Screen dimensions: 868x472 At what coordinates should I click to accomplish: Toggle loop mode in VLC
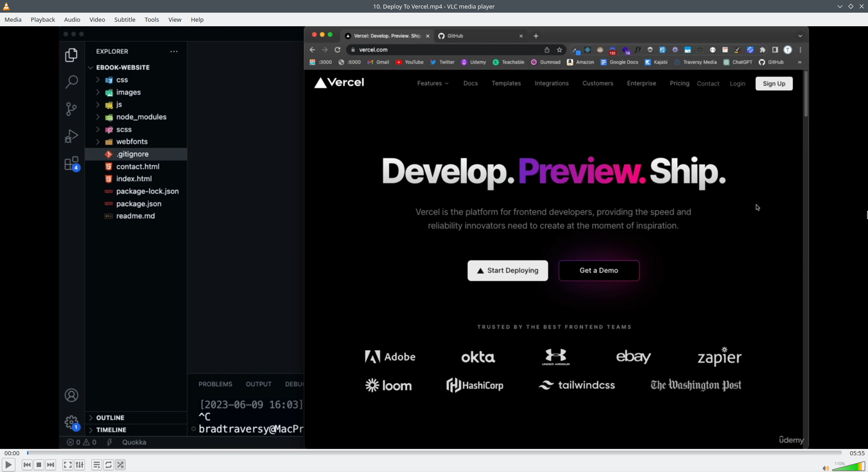108,465
